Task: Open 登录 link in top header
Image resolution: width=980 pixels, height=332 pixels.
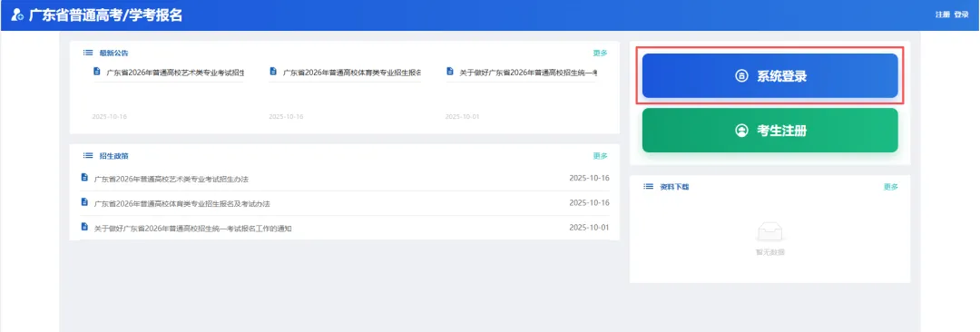Action: click(x=961, y=15)
